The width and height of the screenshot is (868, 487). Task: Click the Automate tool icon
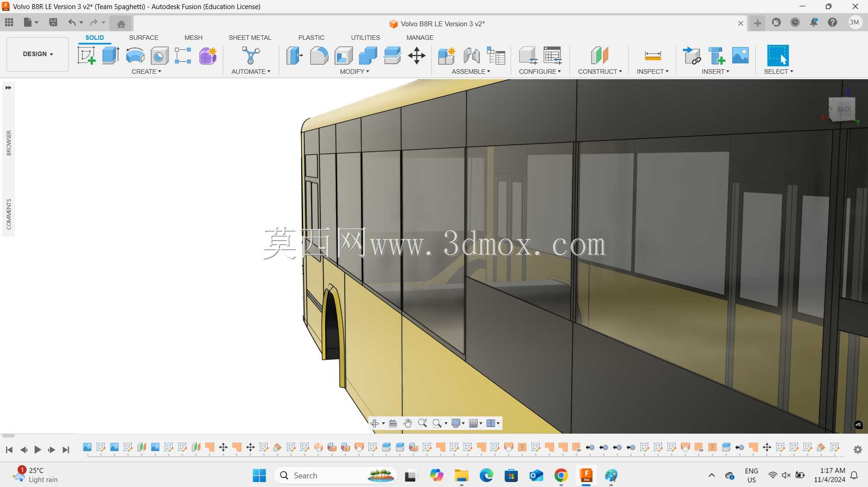[x=251, y=56]
